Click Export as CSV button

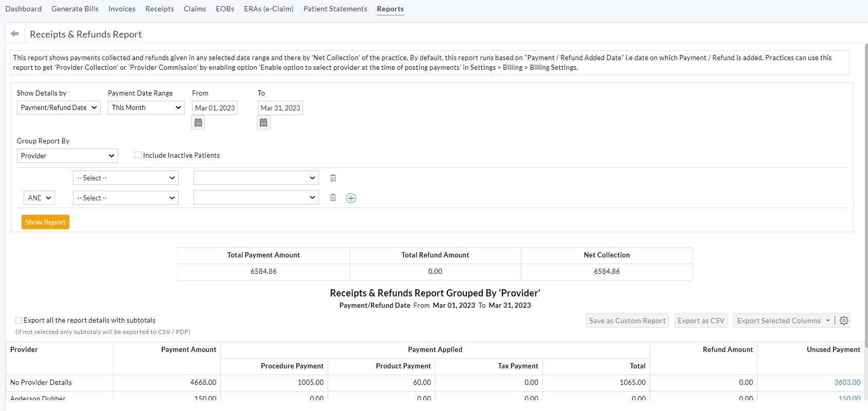point(701,321)
